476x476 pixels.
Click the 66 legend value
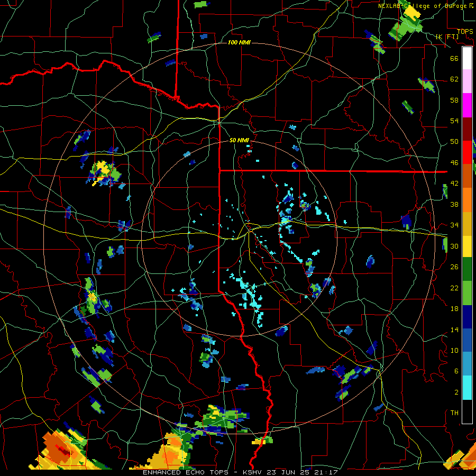(x=454, y=58)
